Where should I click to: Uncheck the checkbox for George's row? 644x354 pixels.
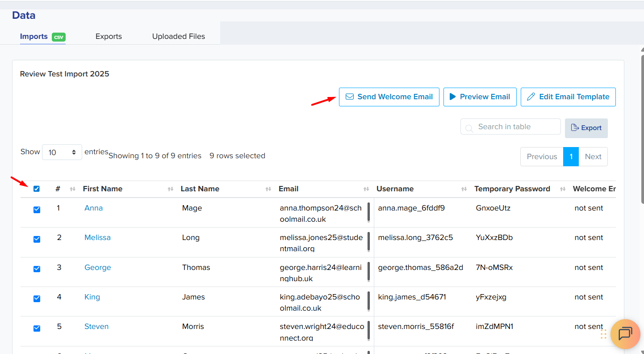37,269
